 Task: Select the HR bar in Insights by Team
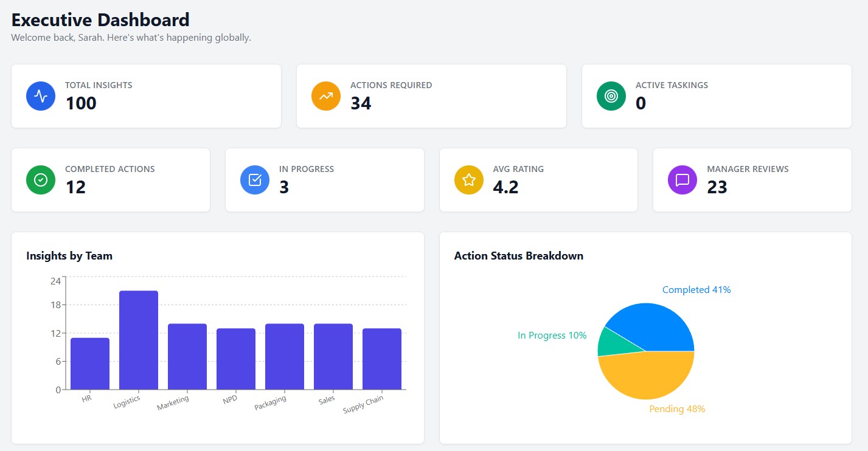89,362
